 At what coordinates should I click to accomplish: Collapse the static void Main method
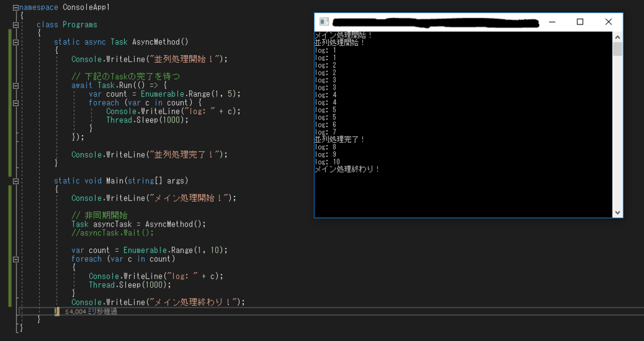coord(16,181)
